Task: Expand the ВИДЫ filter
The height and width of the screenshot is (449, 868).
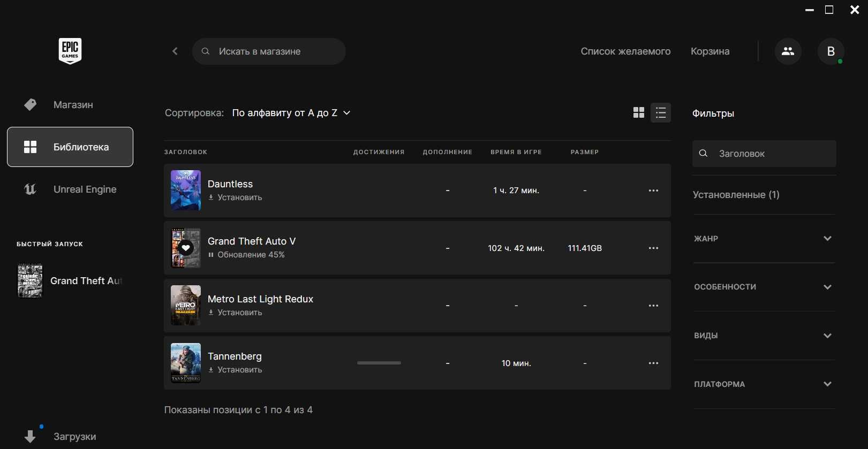Action: pos(764,336)
